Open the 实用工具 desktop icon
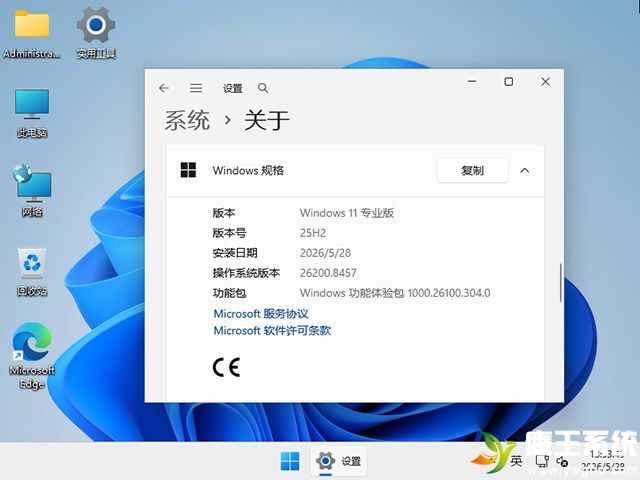 pyautogui.click(x=96, y=34)
